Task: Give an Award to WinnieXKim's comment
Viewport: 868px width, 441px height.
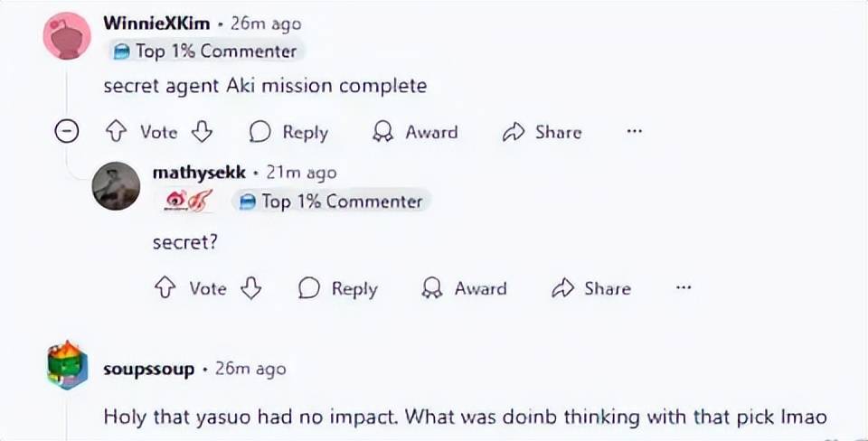Action: [x=415, y=132]
